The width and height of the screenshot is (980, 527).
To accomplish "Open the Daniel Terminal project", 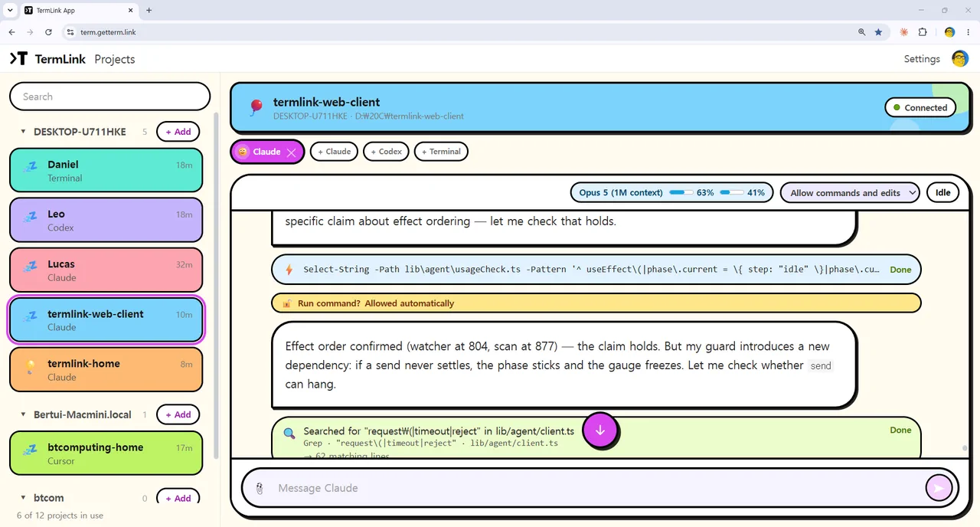I will pyautogui.click(x=106, y=170).
